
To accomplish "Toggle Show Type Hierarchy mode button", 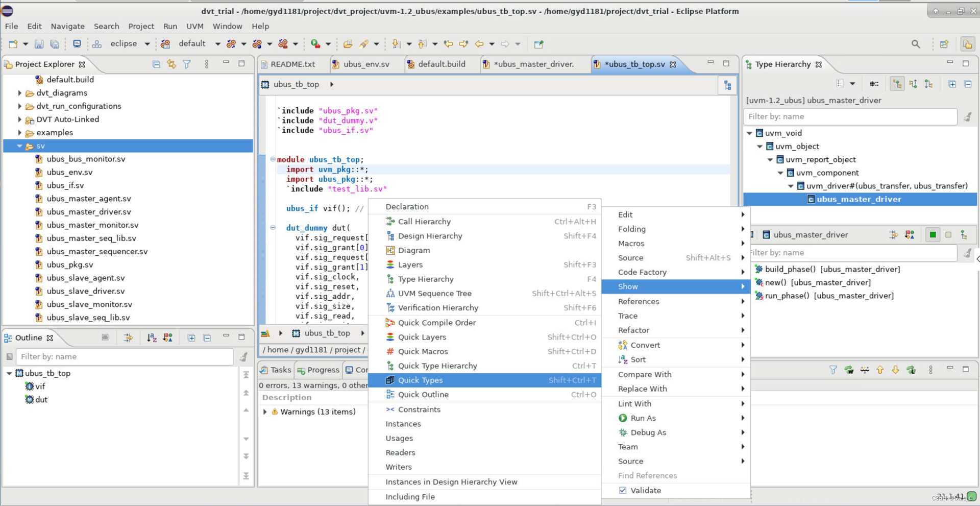I will [897, 84].
